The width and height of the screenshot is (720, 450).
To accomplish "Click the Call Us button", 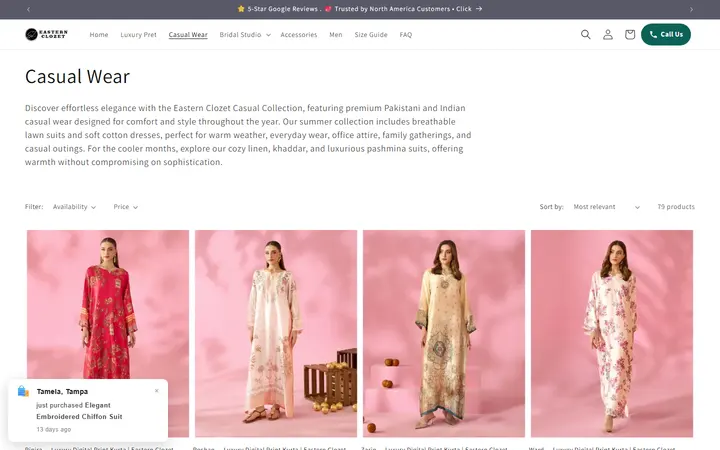I will [666, 34].
